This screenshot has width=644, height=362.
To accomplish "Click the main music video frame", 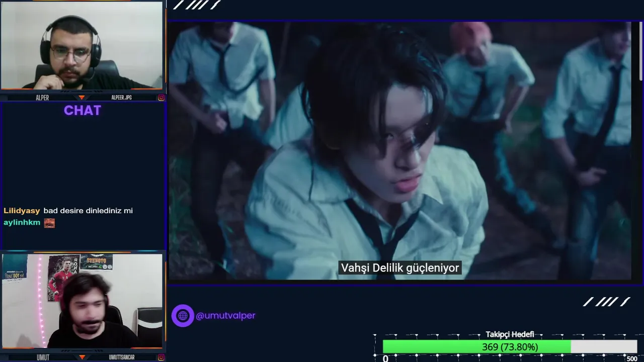I will (x=399, y=151).
